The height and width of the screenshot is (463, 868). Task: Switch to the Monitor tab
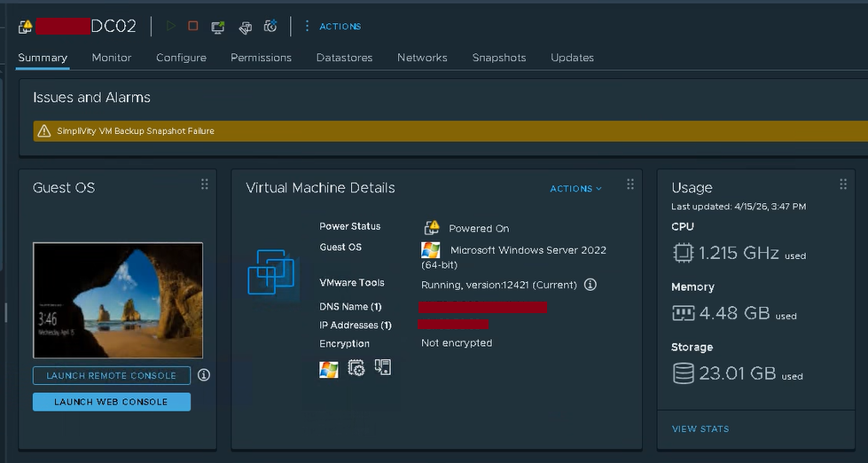click(x=112, y=58)
